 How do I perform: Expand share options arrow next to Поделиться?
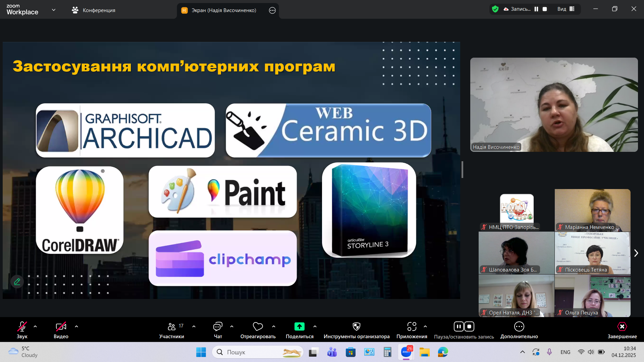coord(315,326)
